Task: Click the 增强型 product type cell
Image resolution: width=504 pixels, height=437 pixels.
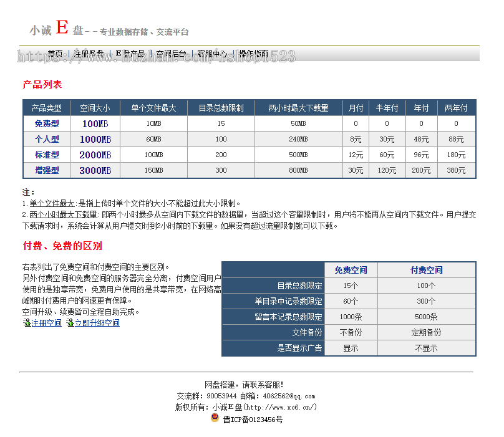Action: [x=47, y=170]
